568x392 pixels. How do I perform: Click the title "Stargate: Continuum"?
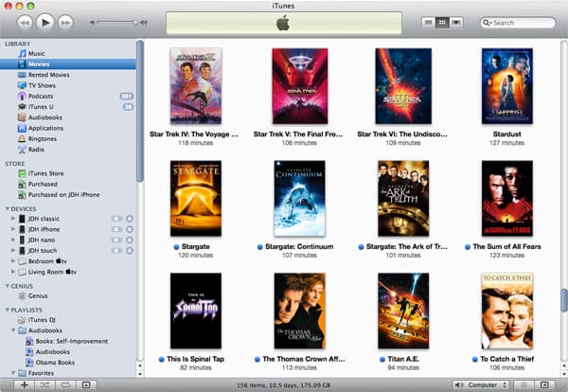(299, 247)
